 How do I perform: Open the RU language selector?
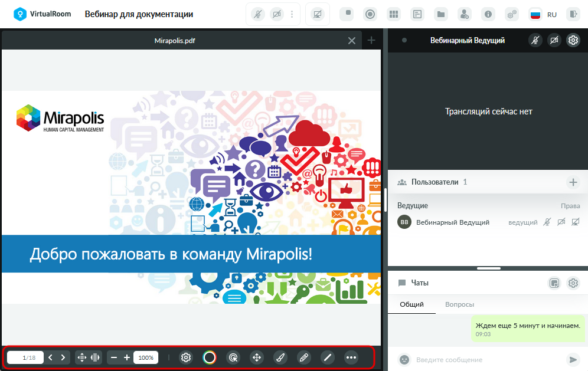click(543, 14)
